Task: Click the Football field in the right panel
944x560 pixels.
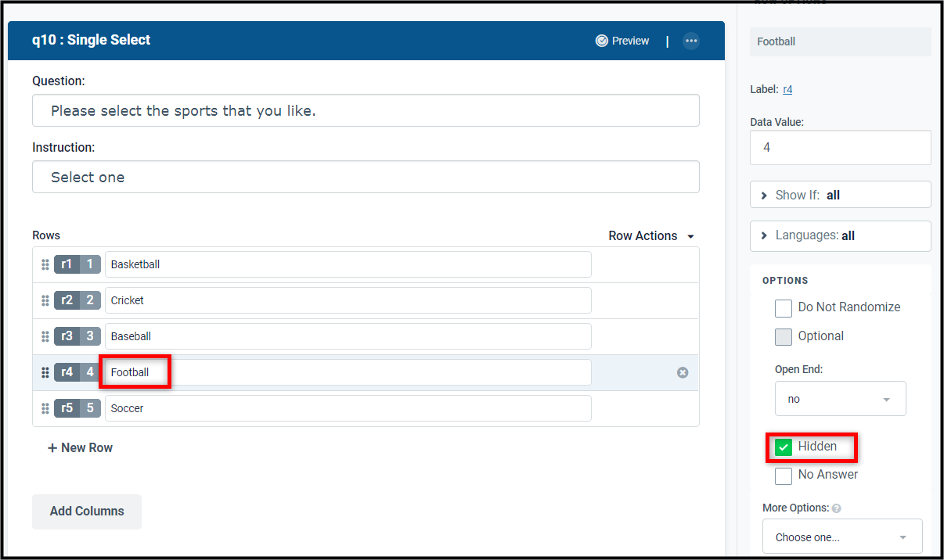Action: pyautogui.click(x=841, y=41)
